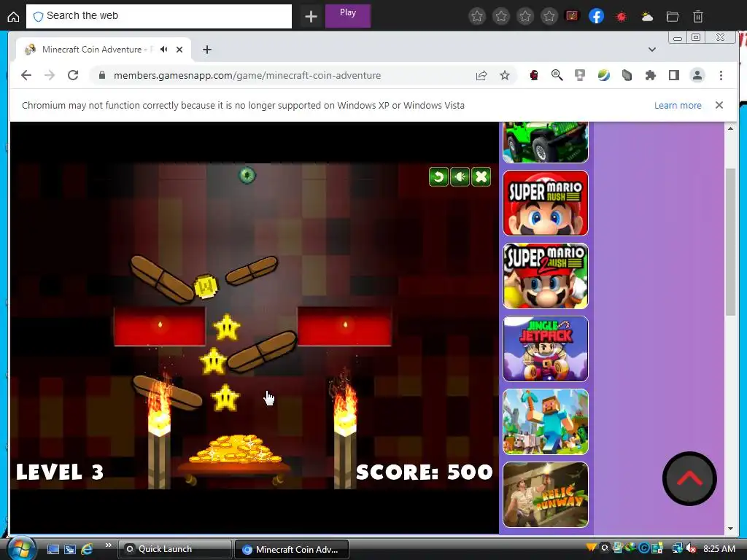Toggle the browser side panel

[x=673, y=75]
